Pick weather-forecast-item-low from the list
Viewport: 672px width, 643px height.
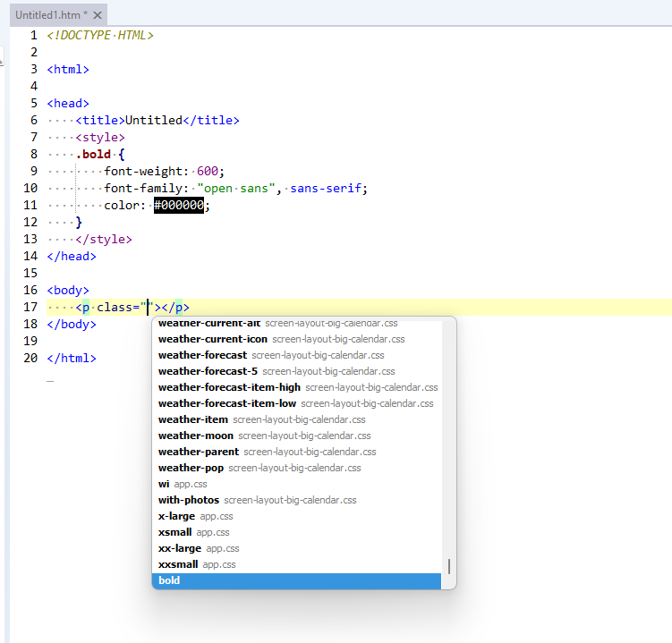(227, 403)
